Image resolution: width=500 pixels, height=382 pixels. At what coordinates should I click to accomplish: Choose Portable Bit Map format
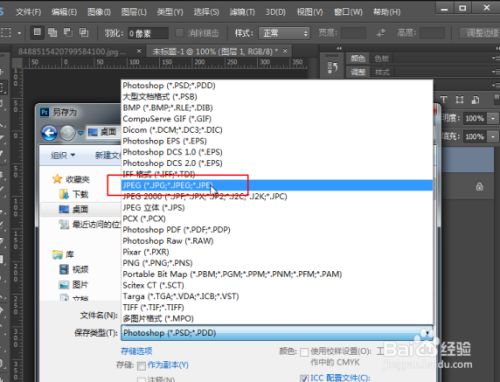(277, 274)
